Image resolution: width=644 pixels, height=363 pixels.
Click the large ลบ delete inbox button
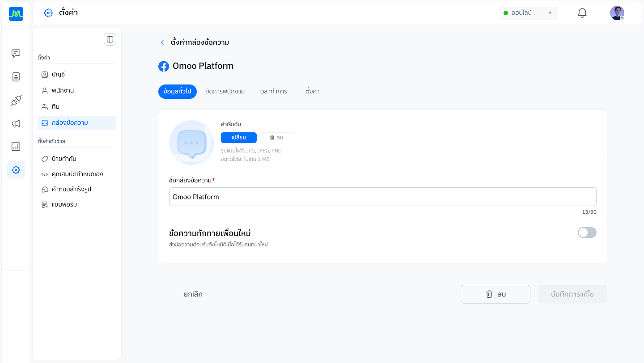496,294
